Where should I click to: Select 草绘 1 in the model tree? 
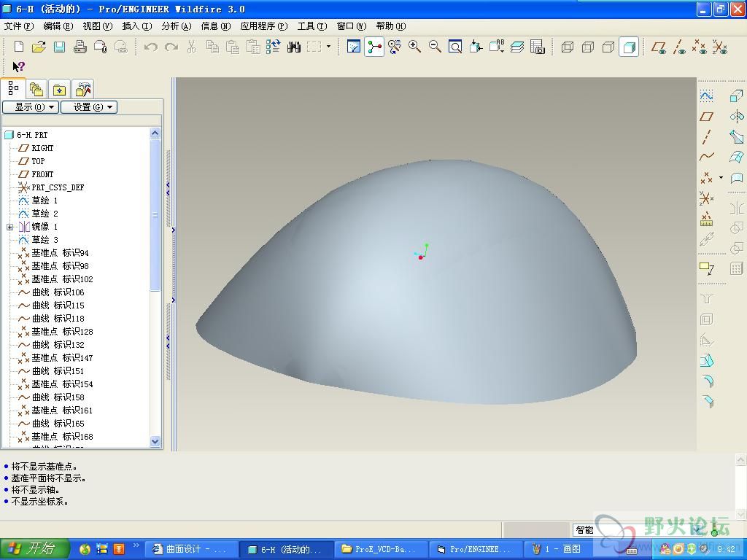(x=44, y=201)
